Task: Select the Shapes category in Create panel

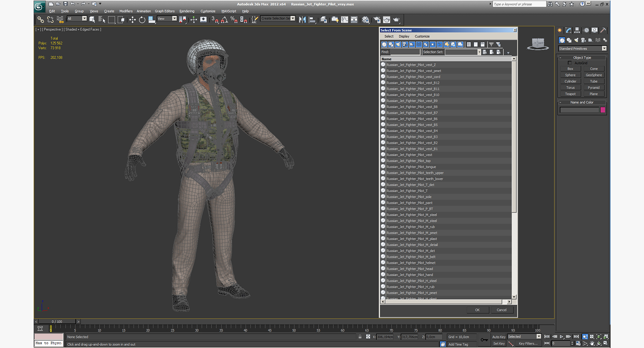Action: 569,40
